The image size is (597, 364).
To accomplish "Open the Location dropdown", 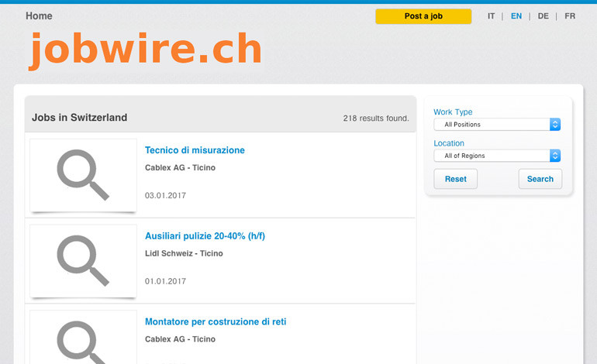I will pos(497,156).
